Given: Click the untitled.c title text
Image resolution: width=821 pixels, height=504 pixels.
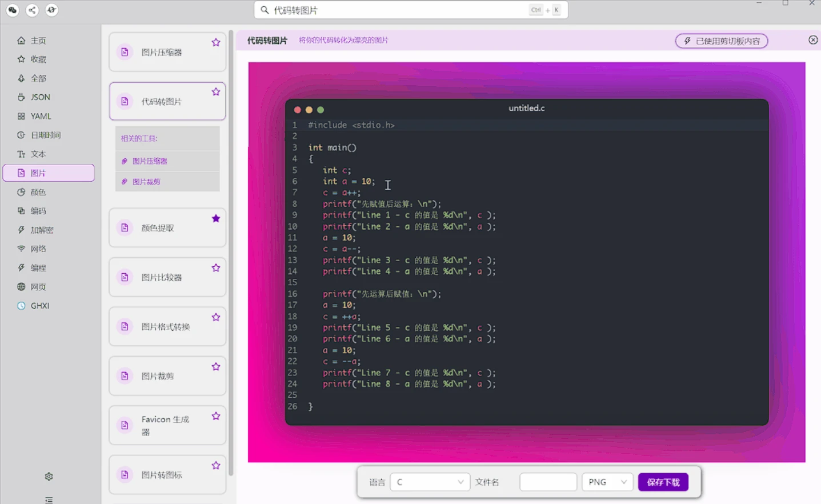Looking at the screenshot, I should (527, 108).
